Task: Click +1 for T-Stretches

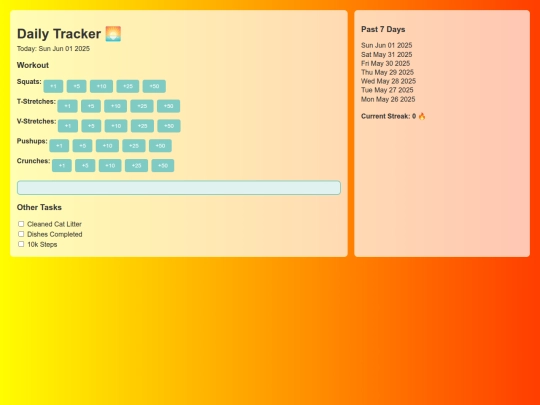Action: coord(68,106)
